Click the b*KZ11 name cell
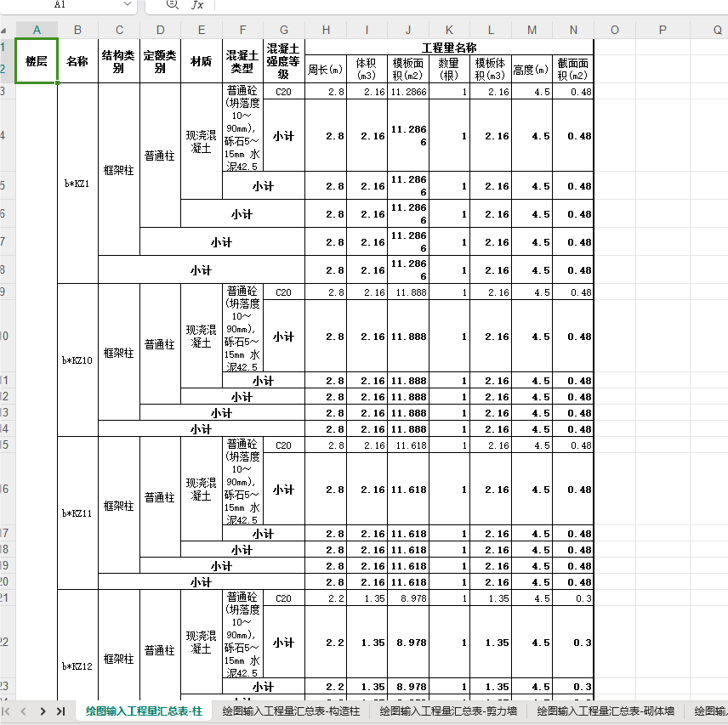The height and width of the screenshot is (725, 728). 77,513
